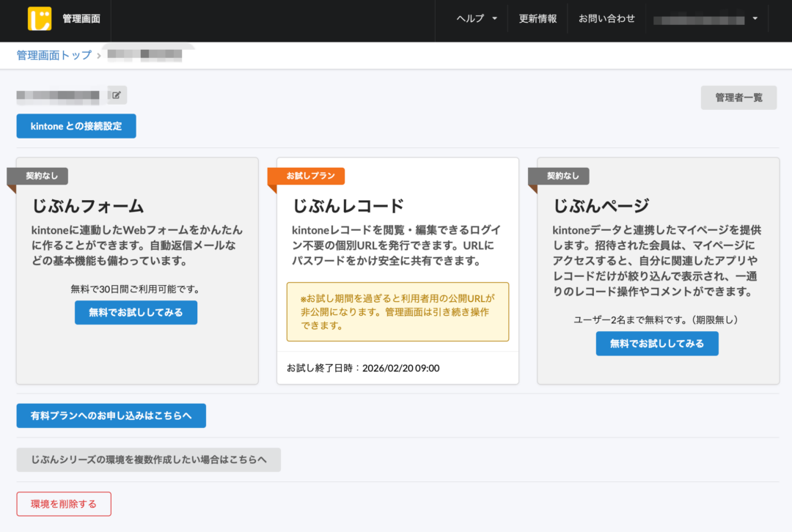Image resolution: width=792 pixels, height=532 pixels.
Task: Start free trial for じぶんページ
Action: coord(656,343)
